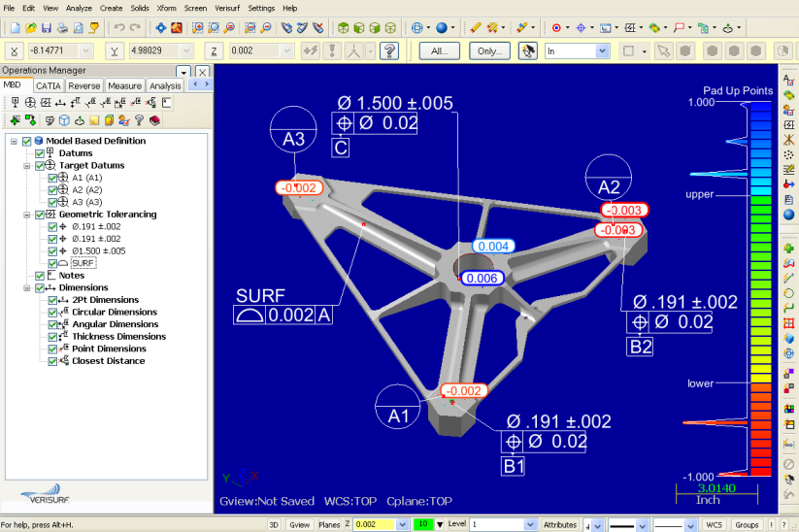Collapse the Model Based Definition tree node
Screen dimensions: 799x532
(15, 141)
